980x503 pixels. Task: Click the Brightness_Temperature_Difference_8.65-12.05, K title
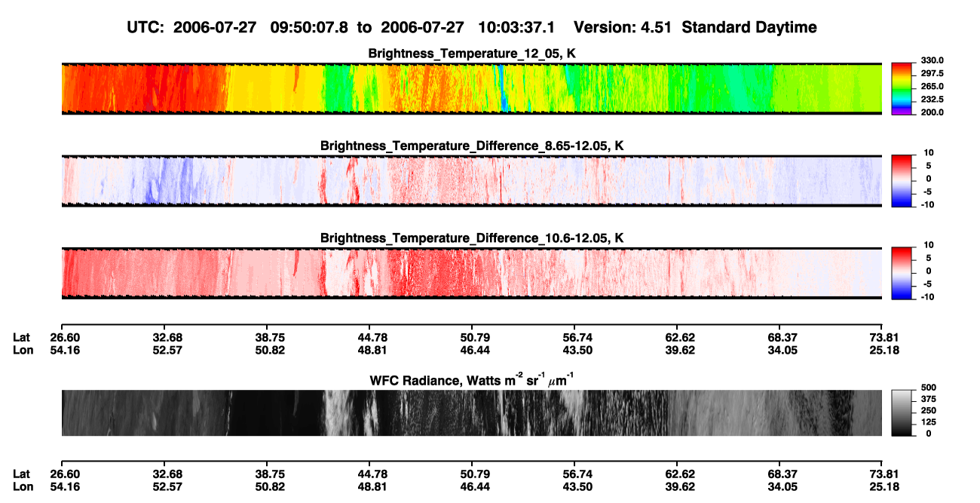pyautogui.click(x=472, y=146)
